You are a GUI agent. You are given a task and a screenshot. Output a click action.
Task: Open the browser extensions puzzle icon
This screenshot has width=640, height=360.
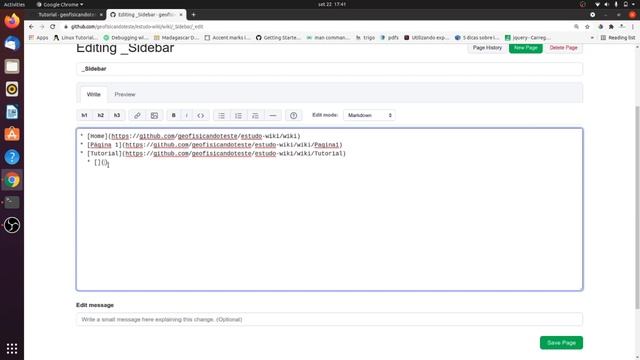click(x=611, y=27)
